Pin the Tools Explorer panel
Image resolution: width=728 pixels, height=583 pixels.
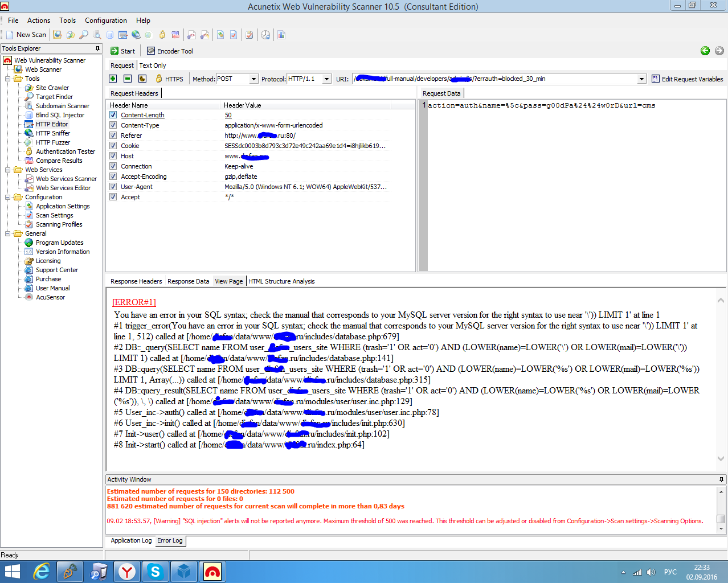pyautogui.click(x=98, y=48)
